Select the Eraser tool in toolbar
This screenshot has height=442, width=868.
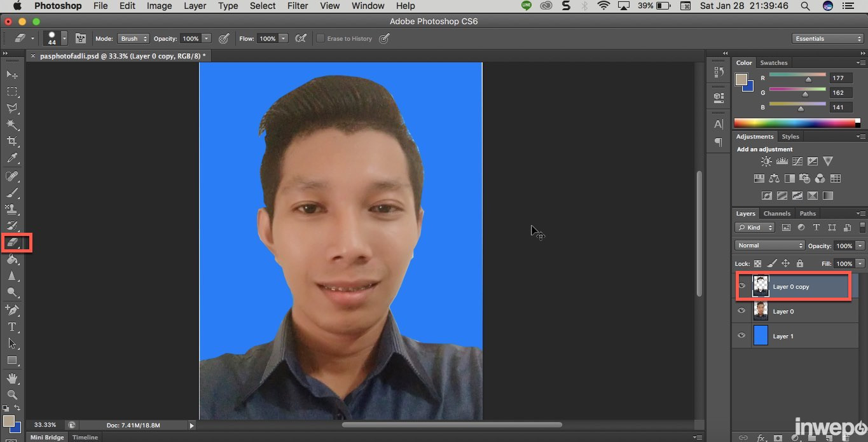tap(13, 242)
